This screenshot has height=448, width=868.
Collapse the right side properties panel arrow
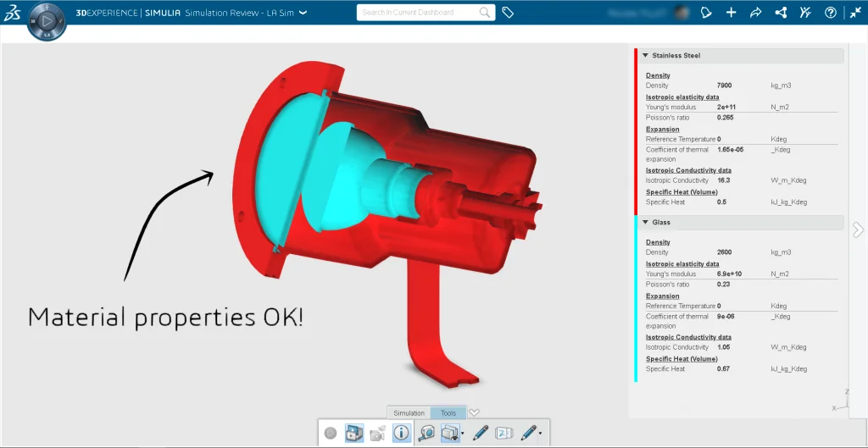point(858,230)
